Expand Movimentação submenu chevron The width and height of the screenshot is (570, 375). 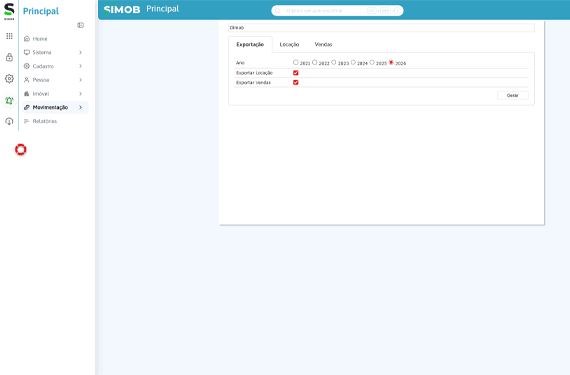coord(80,107)
